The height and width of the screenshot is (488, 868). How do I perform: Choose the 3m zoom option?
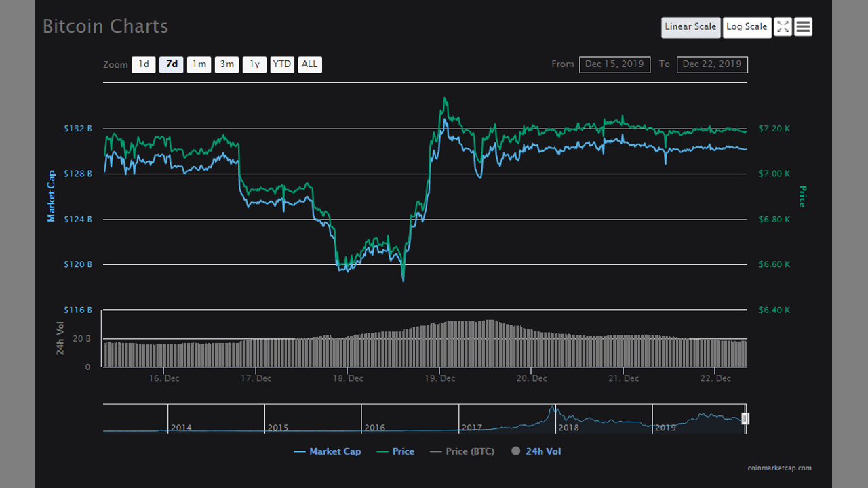point(226,64)
